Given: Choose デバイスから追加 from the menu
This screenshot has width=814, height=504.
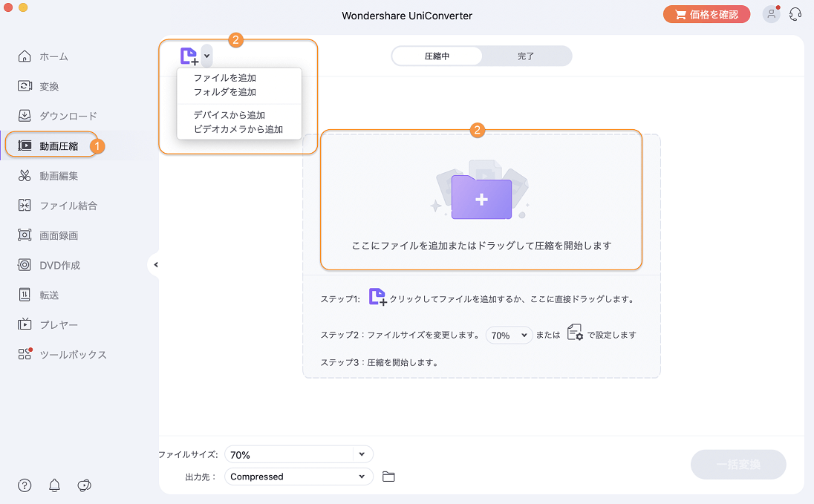Looking at the screenshot, I should 229,115.
